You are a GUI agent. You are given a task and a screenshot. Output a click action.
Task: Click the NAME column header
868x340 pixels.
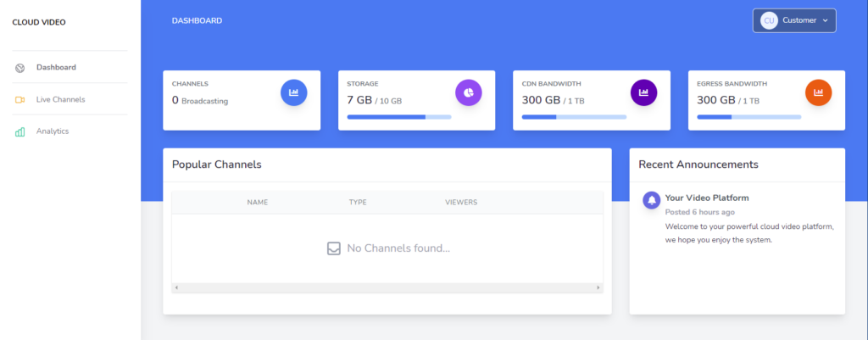[x=258, y=203]
